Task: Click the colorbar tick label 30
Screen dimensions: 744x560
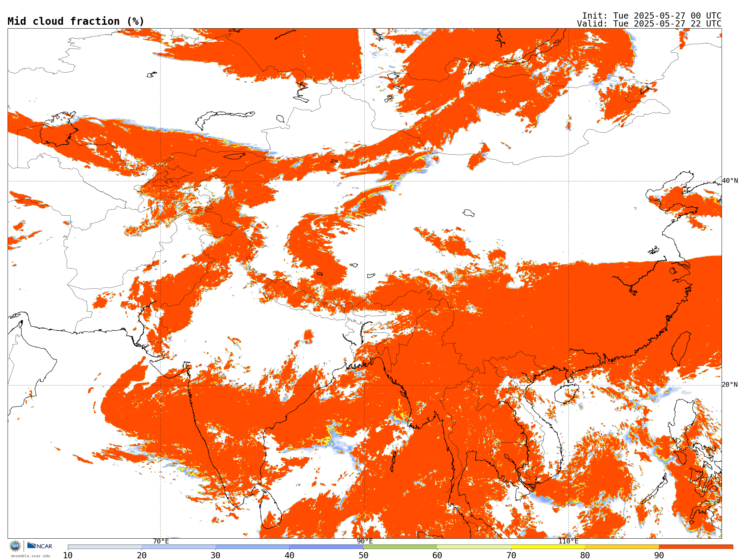Action: tap(216, 556)
